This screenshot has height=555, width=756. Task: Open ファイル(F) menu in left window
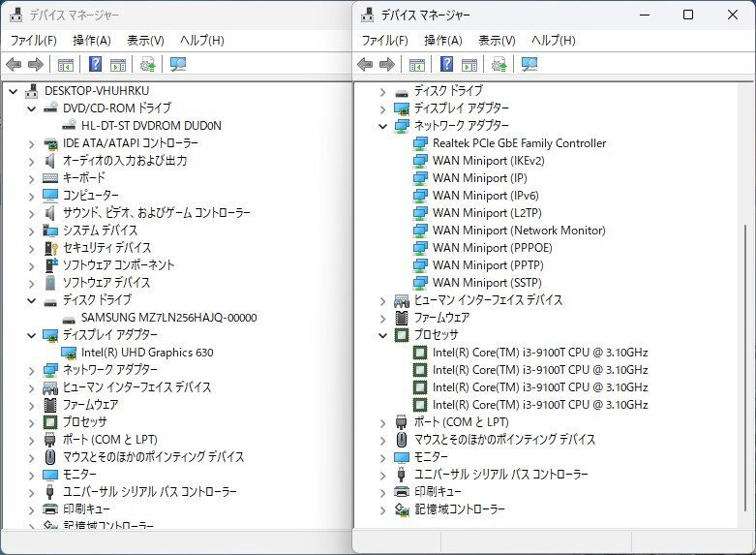(34, 41)
